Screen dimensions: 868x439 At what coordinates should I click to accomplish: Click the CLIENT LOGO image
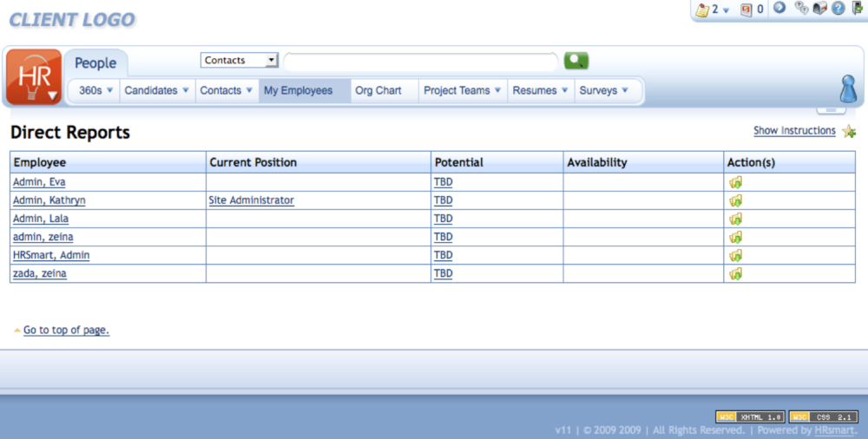coord(72,20)
